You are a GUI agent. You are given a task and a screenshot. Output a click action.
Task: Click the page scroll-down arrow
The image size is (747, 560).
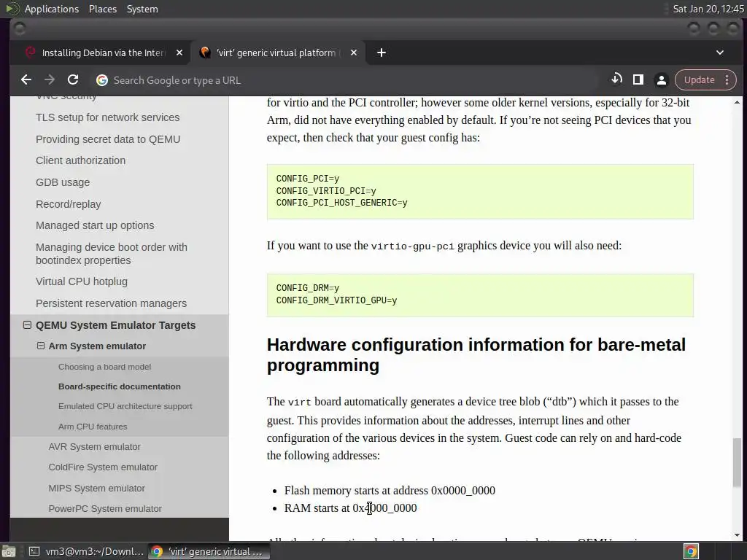[737, 534]
